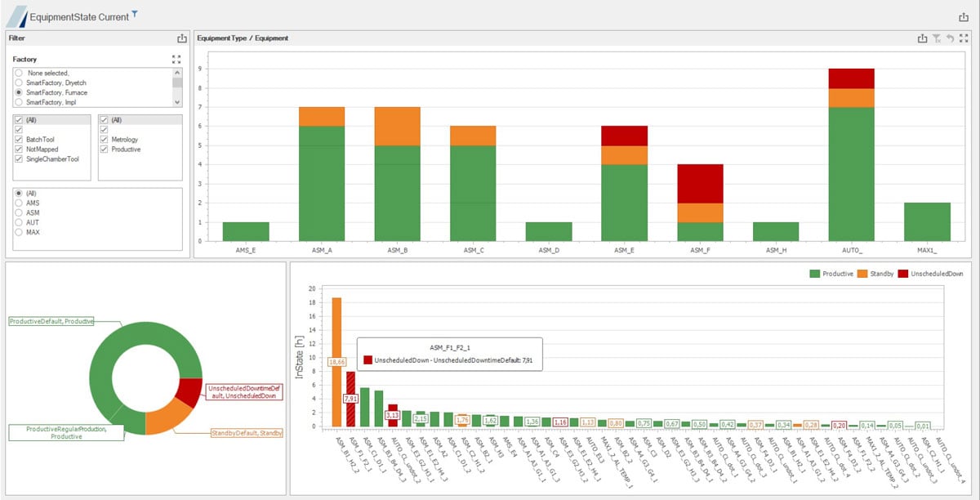980x500 pixels.
Task: Open the export icon in the Filter panel
Action: pyautogui.click(x=181, y=38)
